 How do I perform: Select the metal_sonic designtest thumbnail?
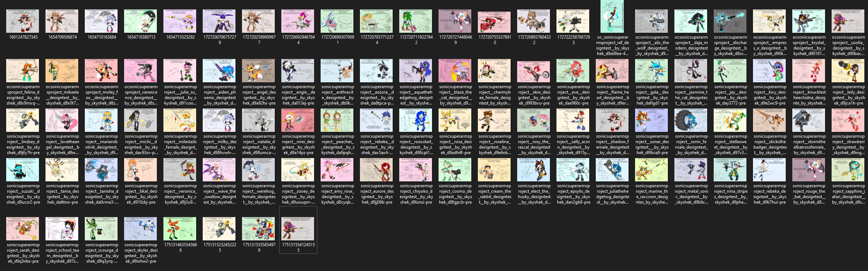tap(691, 170)
